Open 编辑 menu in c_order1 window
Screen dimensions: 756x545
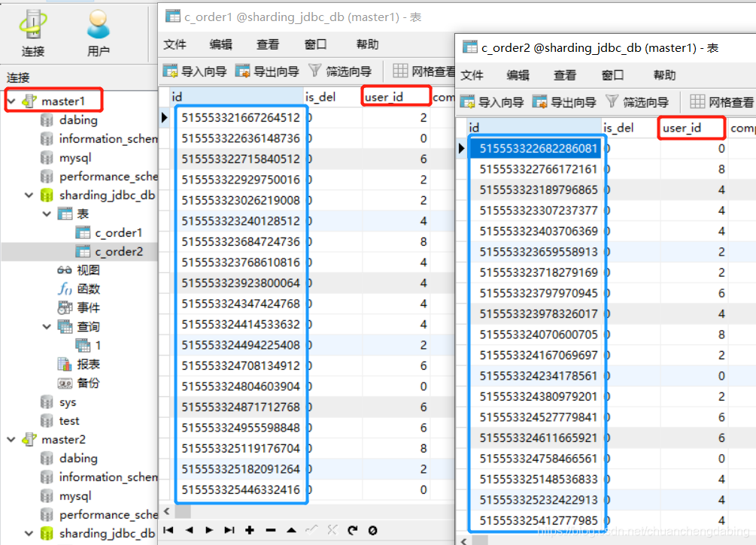[x=221, y=44]
